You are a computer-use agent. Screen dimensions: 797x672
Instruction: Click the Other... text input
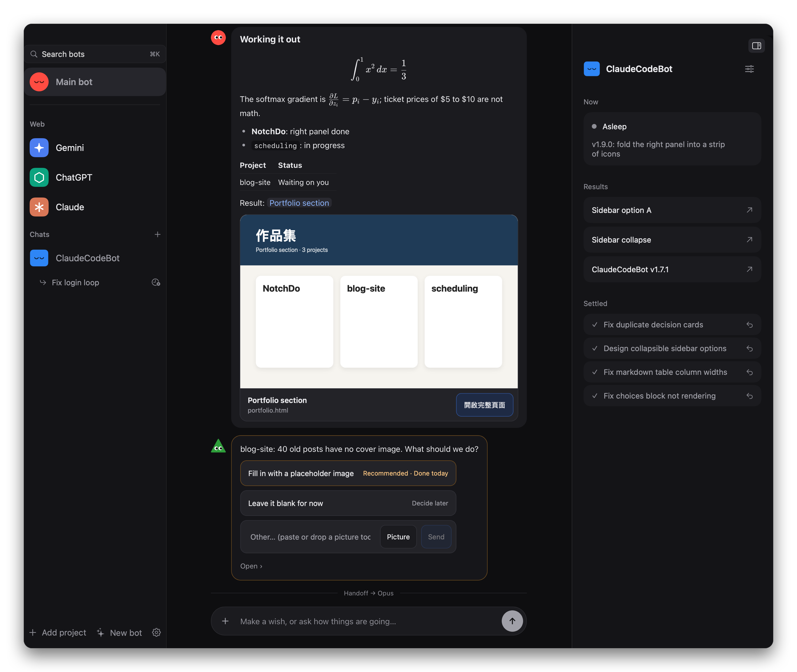click(x=310, y=537)
